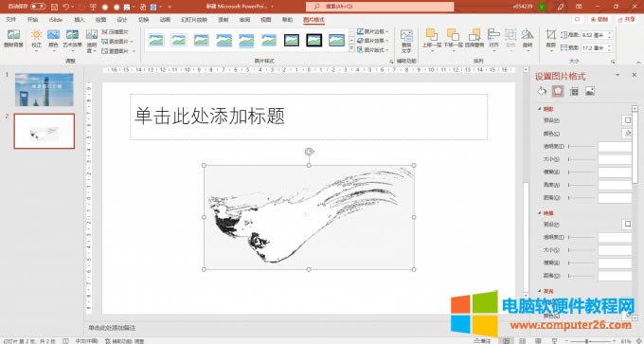This screenshot has width=644, height=344.
Task: Open the Insert (插入) ribbon tab
Action: click(80, 20)
